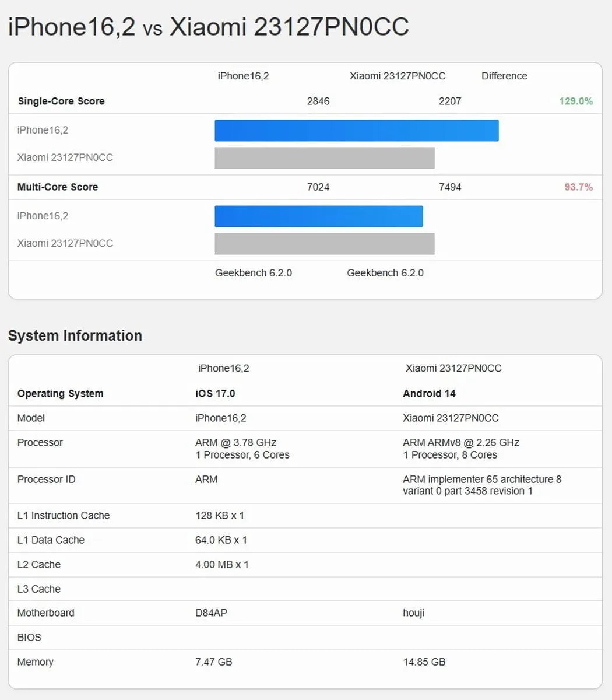Click the gray Xiaomi Multi-Core bar

coord(324,244)
